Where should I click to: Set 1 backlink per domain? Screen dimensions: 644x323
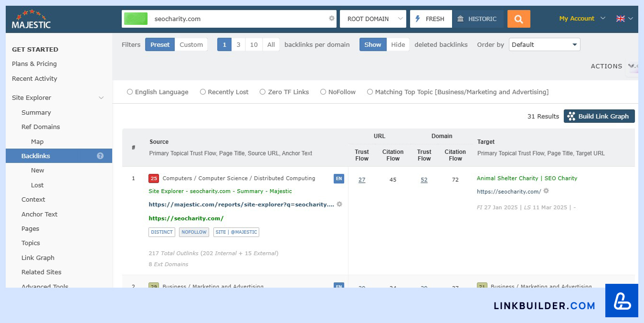[224, 44]
